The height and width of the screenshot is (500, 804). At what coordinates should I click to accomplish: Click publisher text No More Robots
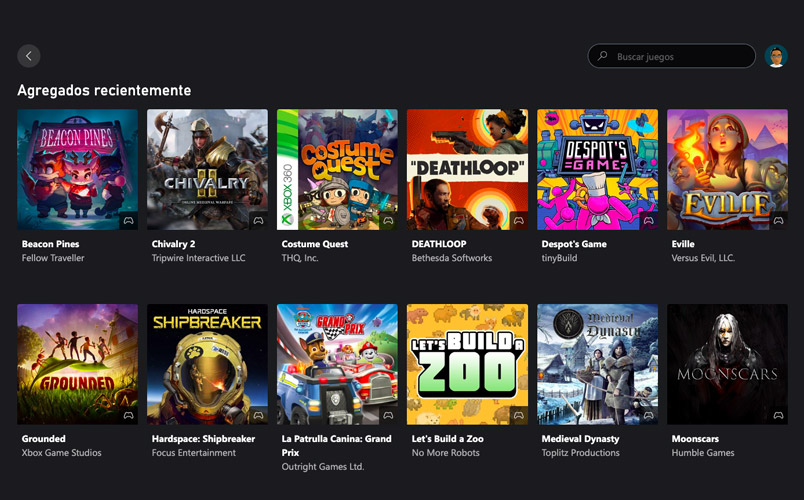click(446, 453)
